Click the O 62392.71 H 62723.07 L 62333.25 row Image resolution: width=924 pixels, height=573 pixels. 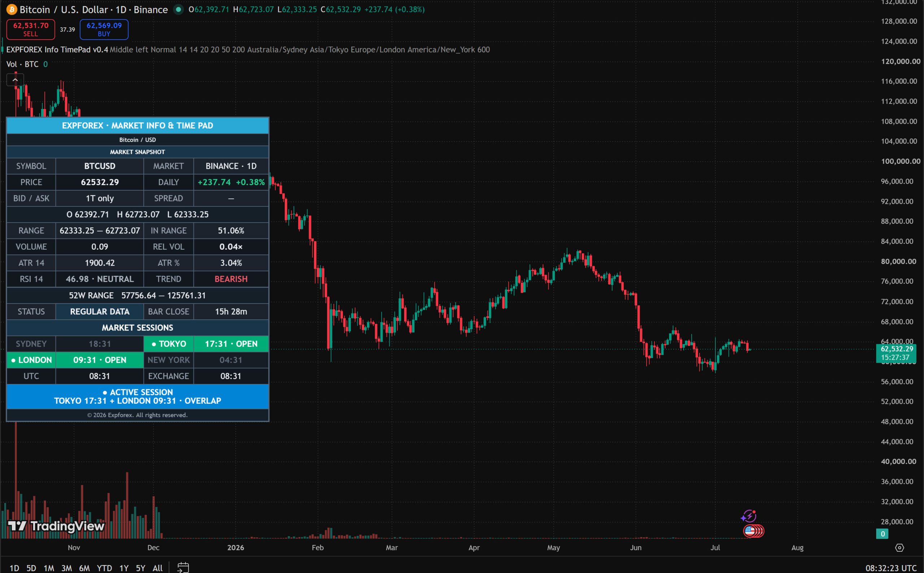(138, 214)
